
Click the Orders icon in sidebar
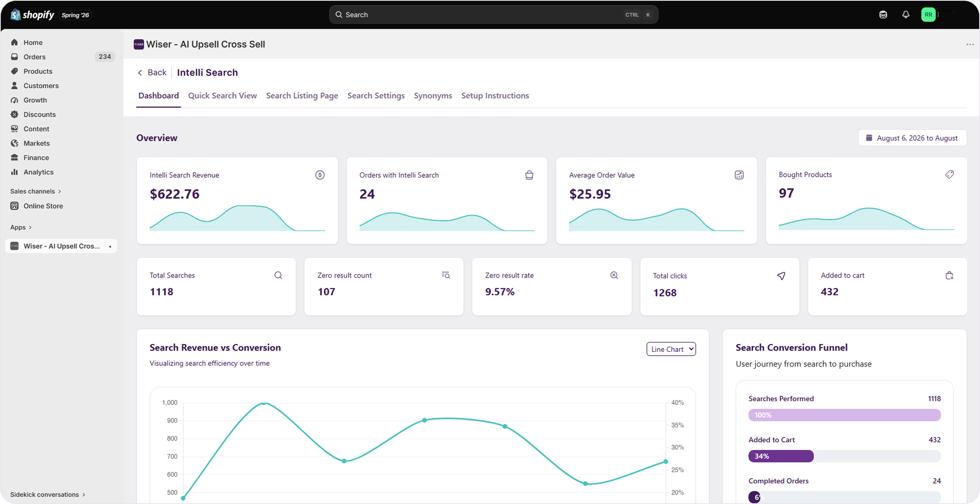14,57
